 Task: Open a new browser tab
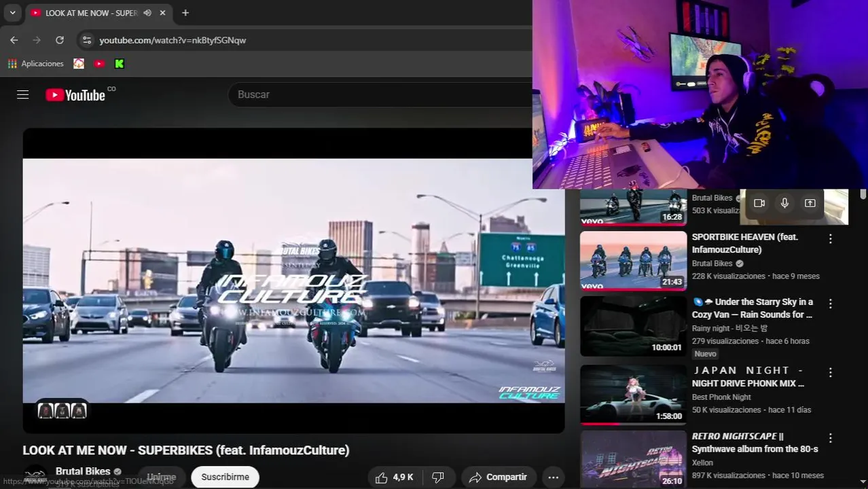point(185,13)
